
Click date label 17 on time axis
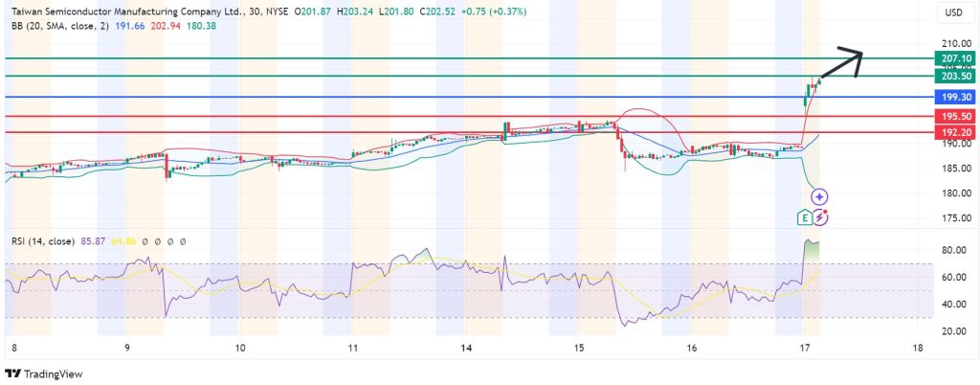click(x=804, y=348)
